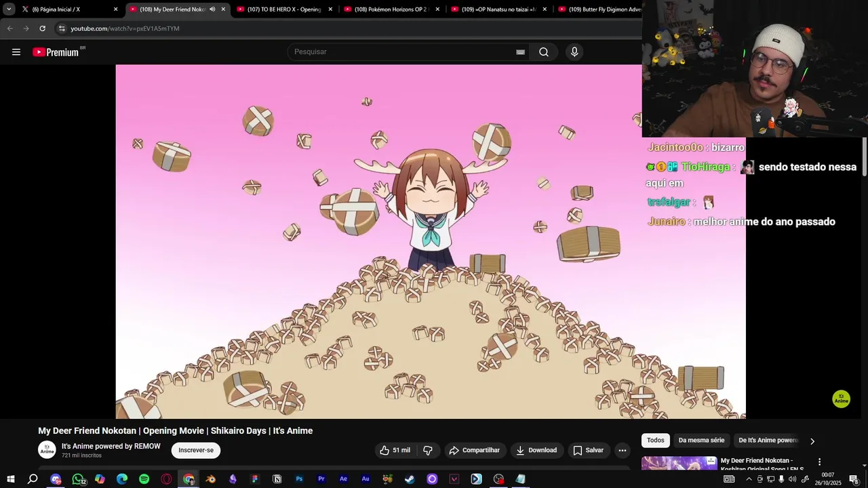Launch After Effects from the taskbar
Image resolution: width=868 pixels, height=488 pixels.
coord(344,479)
